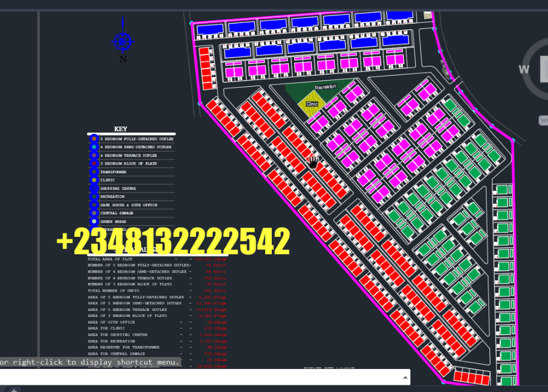Click the KEY legend title text
548x392 pixels.
[x=121, y=129]
